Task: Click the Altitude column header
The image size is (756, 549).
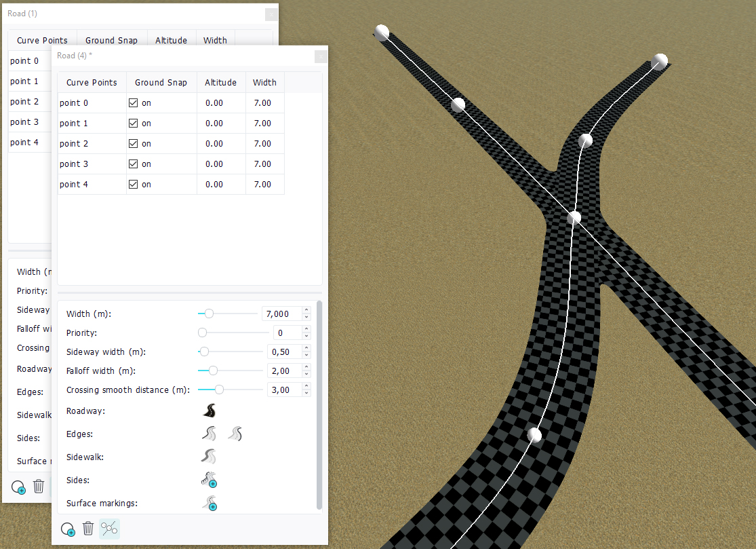Action: point(221,82)
